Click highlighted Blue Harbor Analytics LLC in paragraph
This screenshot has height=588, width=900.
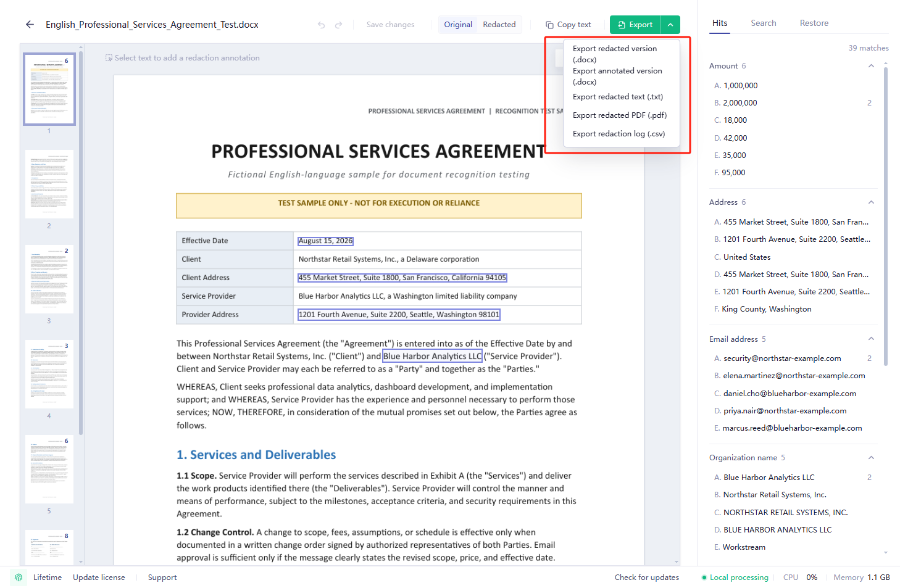432,356
